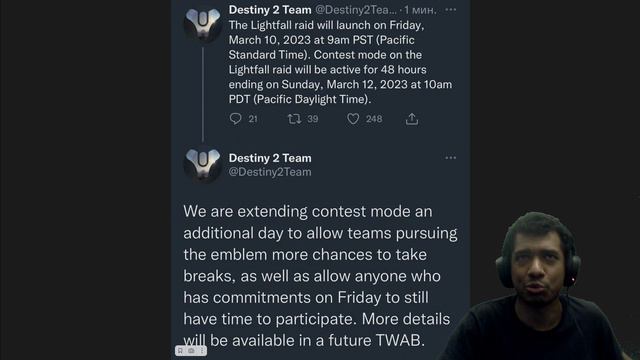
Task: Open the vertical dots in the small overlay toolbar
Action: coord(202,351)
